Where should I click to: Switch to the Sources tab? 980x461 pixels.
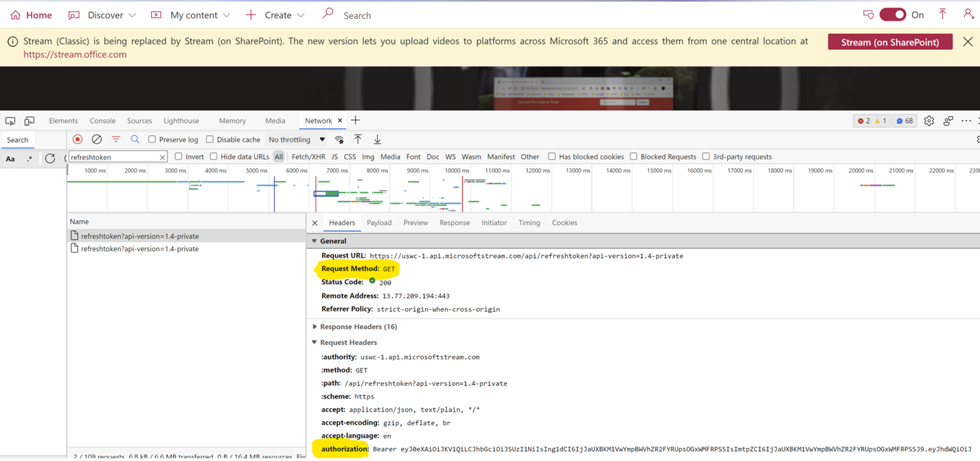139,121
